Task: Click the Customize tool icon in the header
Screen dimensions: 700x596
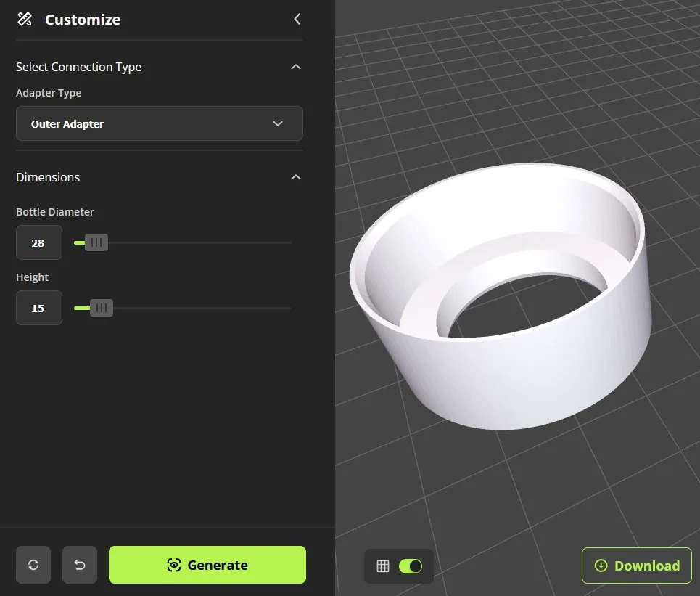Action: pyautogui.click(x=24, y=19)
